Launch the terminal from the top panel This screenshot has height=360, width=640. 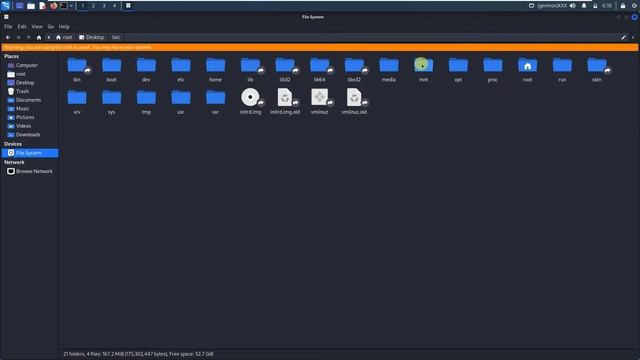pyautogui.click(x=64, y=6)
